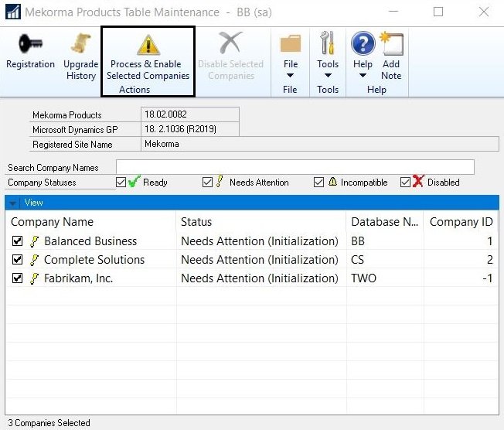Expand the Tools dropdown arrow
Viewport: 504px width, 430px height.
(x=328, y=75)
